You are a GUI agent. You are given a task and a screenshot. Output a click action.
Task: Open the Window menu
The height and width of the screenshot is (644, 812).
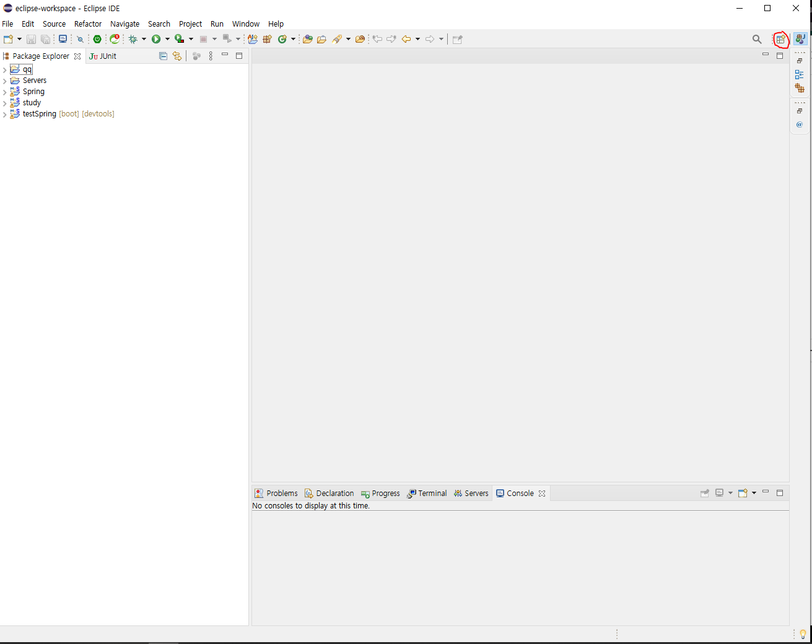click(246, 24)
